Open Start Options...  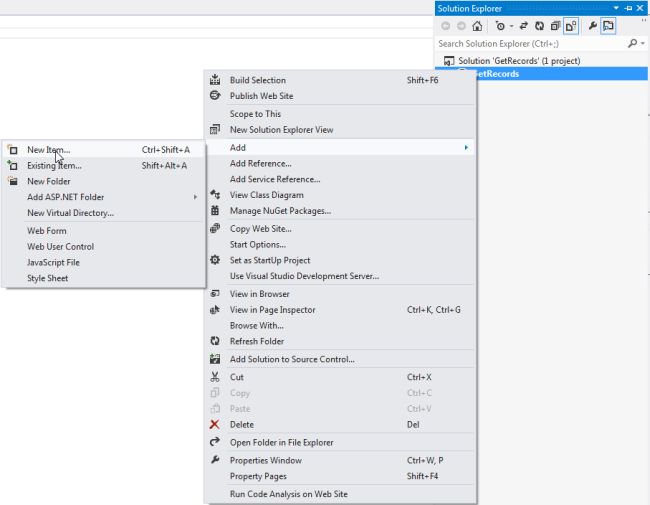340,245
